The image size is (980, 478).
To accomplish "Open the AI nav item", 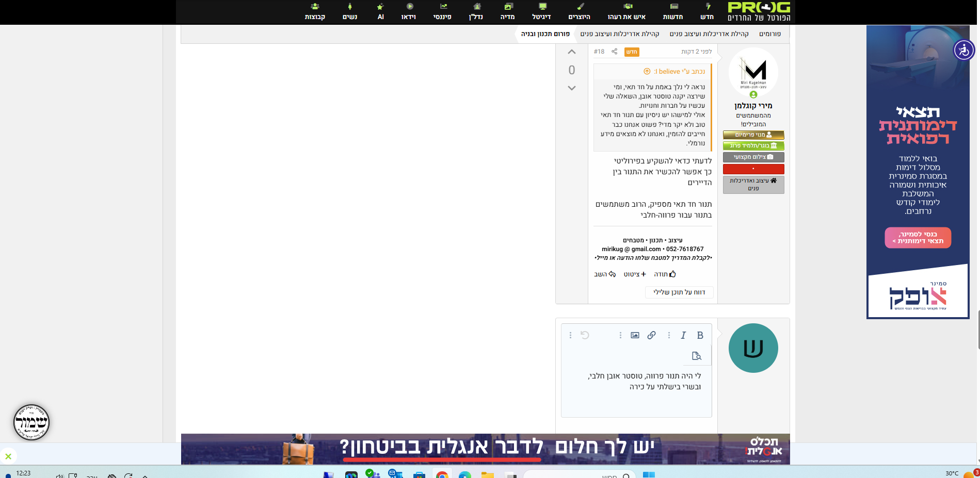I will [x=380, y=12].
